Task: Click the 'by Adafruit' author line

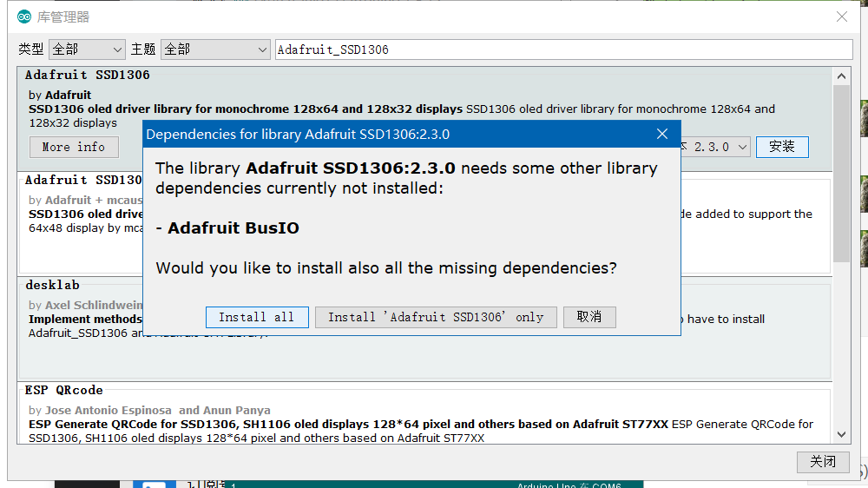Action: (x=60, y=96)
